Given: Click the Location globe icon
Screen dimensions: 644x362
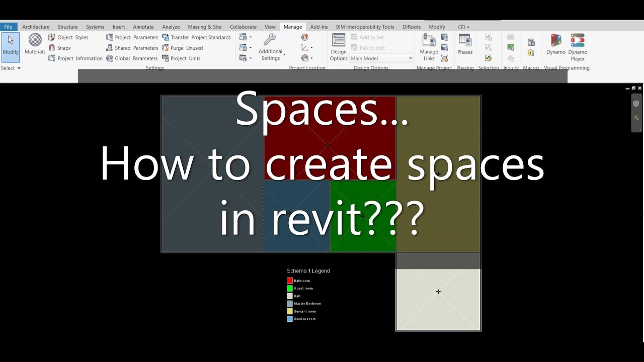Looking at the screenshot, I should point(305,37).
